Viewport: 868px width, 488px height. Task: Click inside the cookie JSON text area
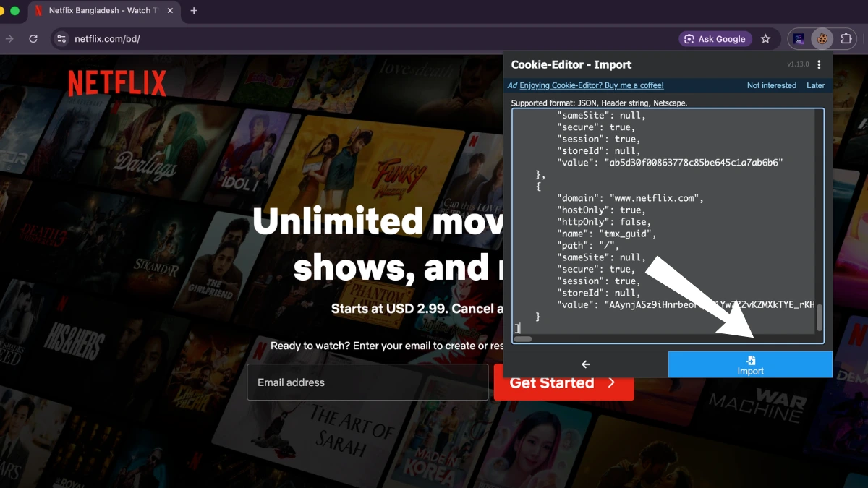click(x=665, y=217)
